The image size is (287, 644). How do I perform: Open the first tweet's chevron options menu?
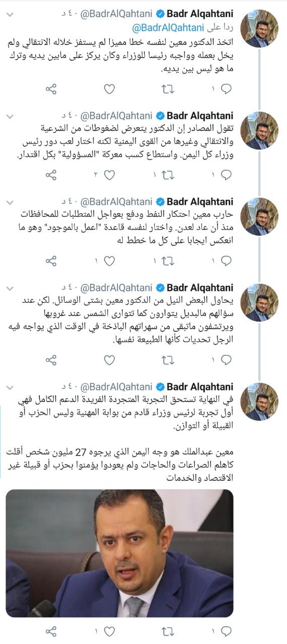[11, 15]
